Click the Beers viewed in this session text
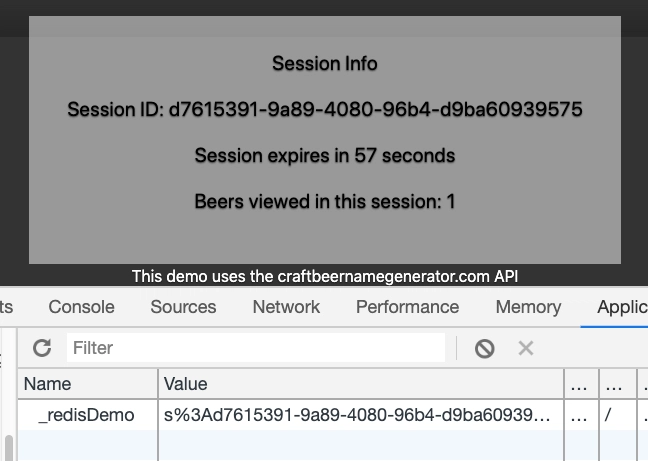 pos(325,201)
